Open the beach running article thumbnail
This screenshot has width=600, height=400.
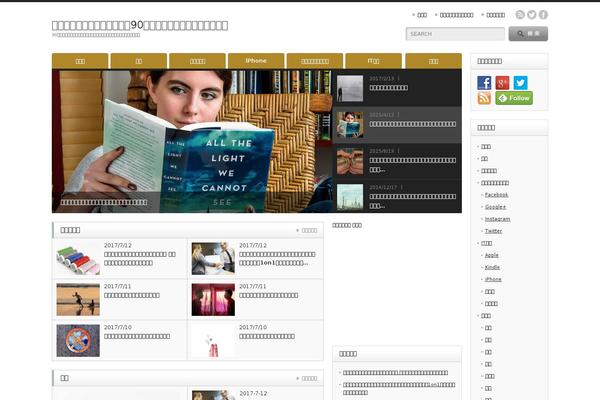click(78, 299)
